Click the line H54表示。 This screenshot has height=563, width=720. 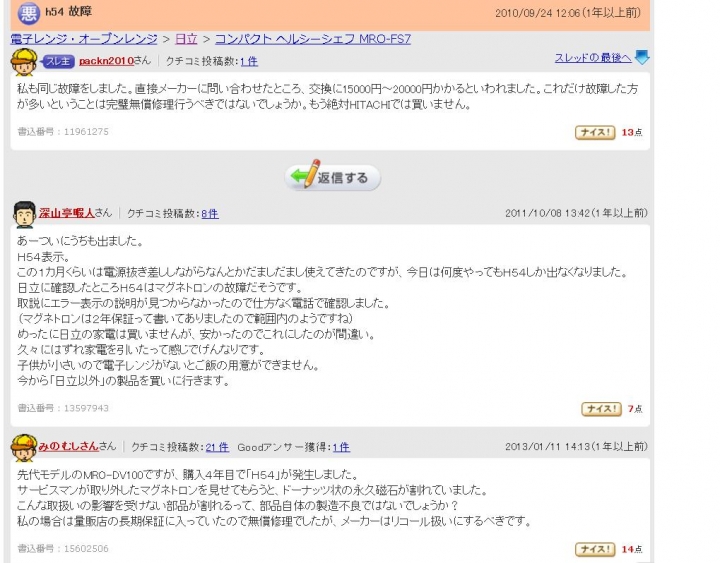click(44, 257)
